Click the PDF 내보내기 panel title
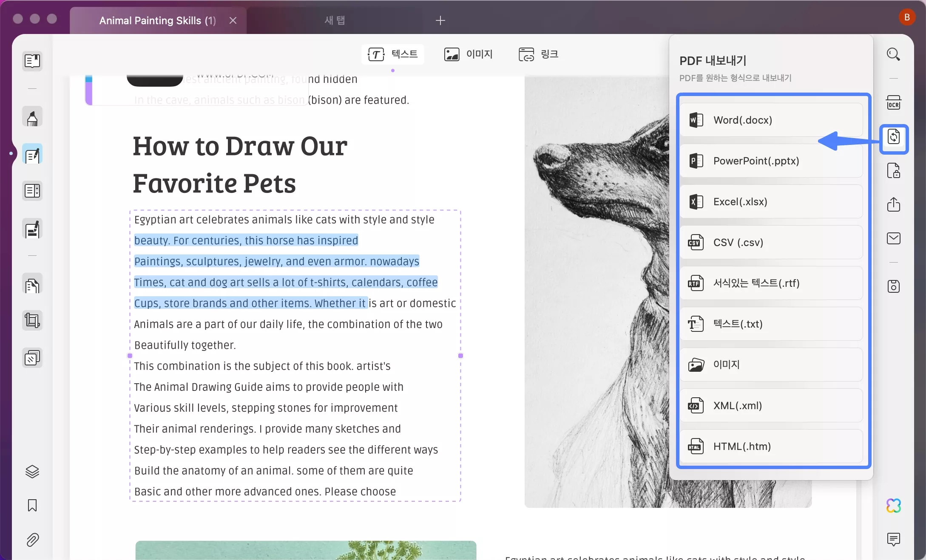 [713, 61]
